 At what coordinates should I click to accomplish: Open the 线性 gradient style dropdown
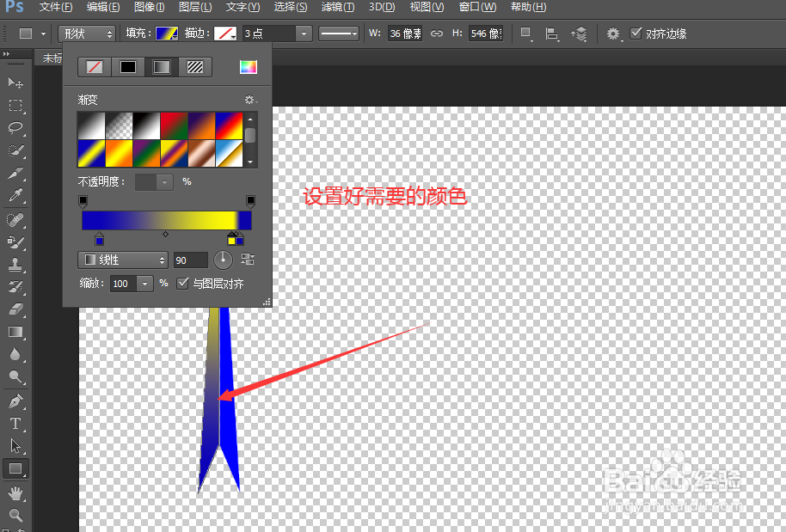click(123, 260)
